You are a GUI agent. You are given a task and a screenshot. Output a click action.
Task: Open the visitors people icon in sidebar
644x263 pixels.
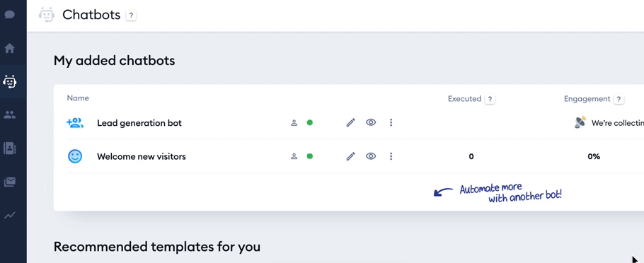click(x=9, y=115)
